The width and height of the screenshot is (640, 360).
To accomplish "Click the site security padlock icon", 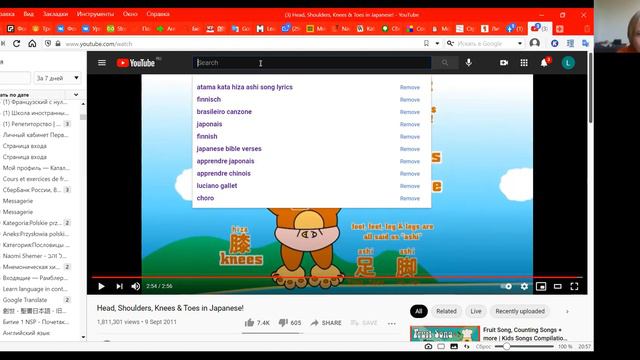I will 58,43.
